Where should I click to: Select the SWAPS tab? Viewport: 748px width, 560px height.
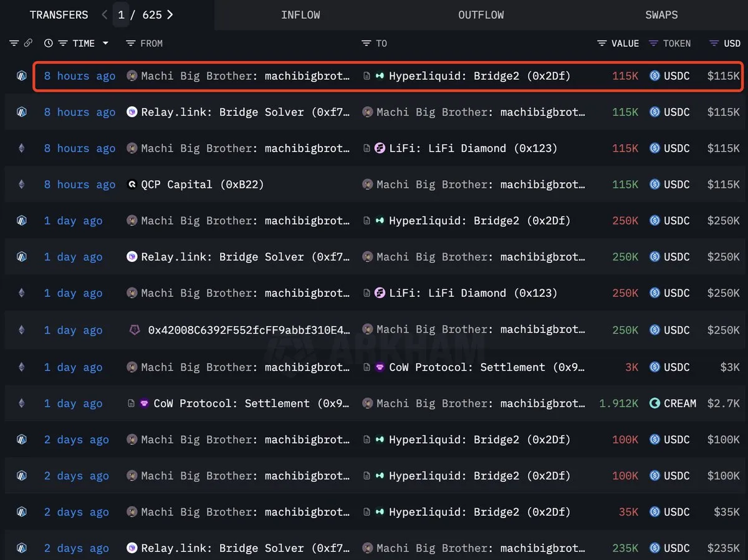[x=661, y=15]
